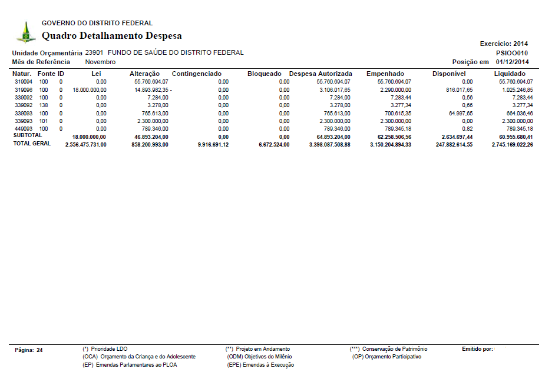The height and width of the screenshot is (392, 555).
Task: Click the "Contingenciado" column header
Action: [x=197, y=74]
